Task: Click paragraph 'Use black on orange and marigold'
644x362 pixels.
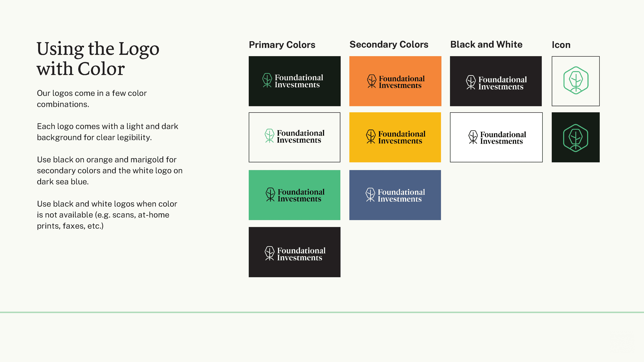Action: 110,171
